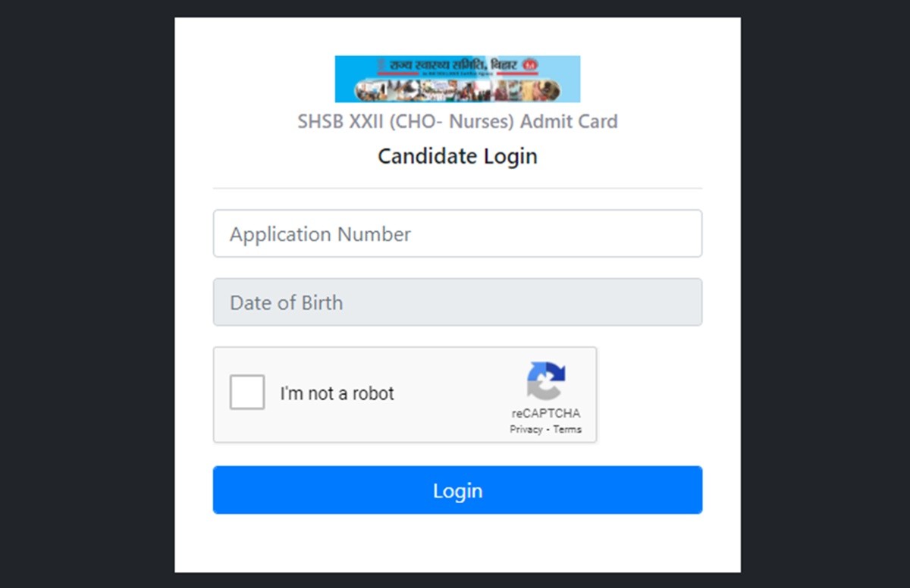The image size is (910, 588).
Task: Check the "I'm not a robot" checkbox
Action: click(247, 393)
